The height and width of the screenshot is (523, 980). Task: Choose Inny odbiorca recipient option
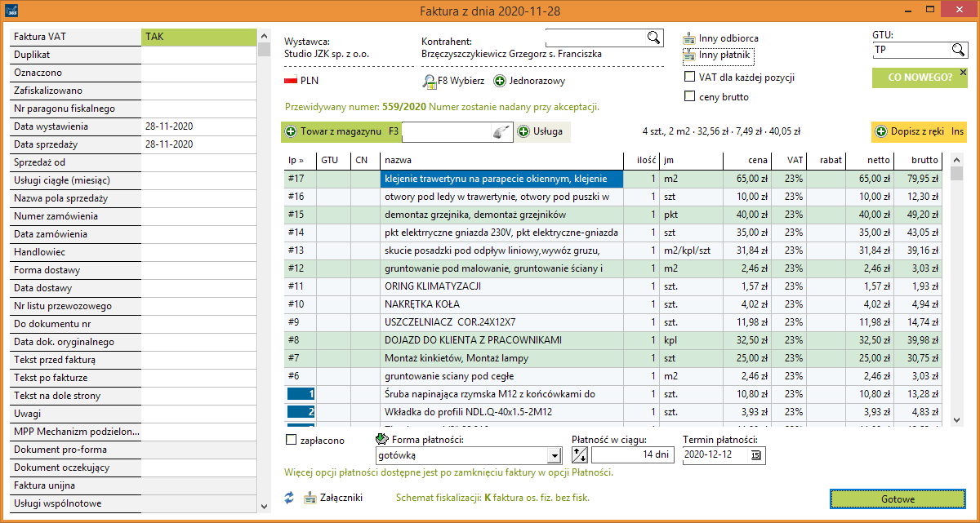pyautogui.click(x=721, y=38)
